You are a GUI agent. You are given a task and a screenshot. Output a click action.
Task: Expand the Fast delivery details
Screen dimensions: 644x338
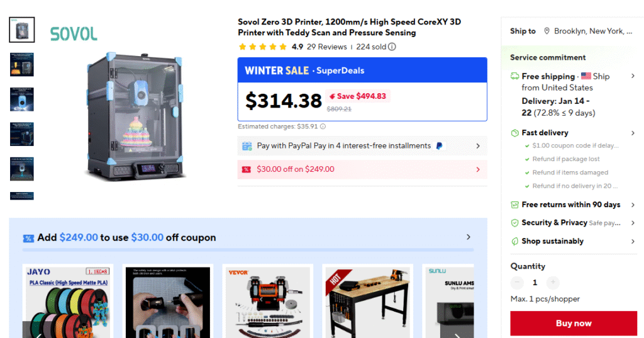pos(633,133)
